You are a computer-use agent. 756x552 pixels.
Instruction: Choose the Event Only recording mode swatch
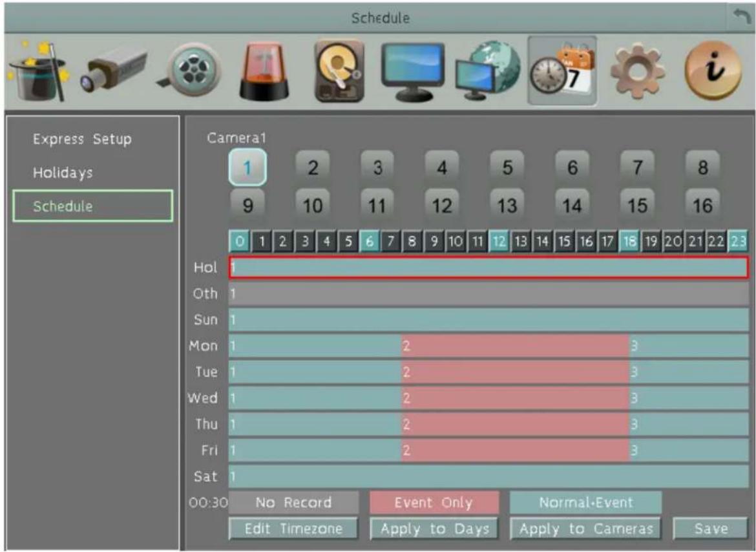(x=434, y=502)
